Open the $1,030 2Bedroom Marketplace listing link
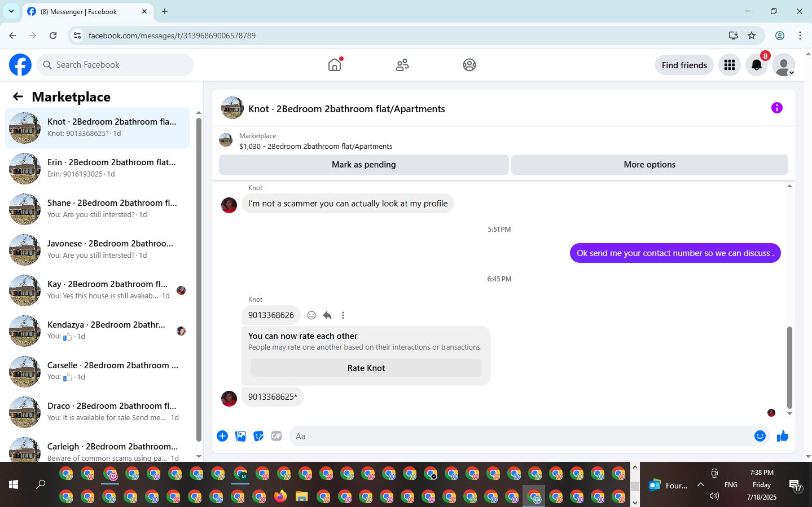Screen dimensions: 812x507 (x=315, y=146)
